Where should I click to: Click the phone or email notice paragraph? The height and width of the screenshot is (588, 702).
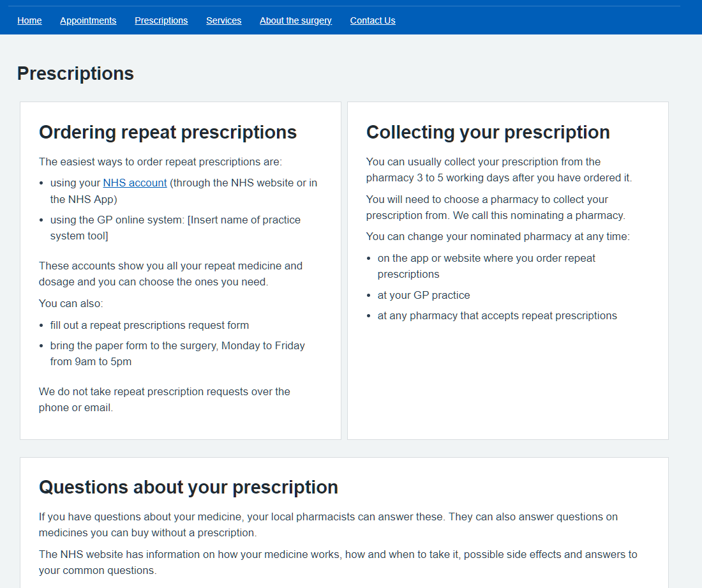click(x=164, y=400)
